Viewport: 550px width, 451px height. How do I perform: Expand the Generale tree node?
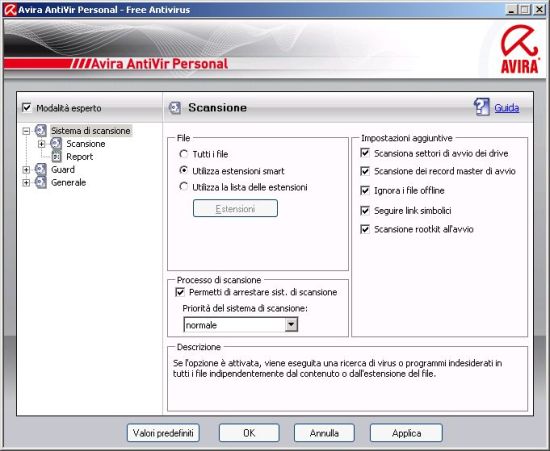[26, 183]
